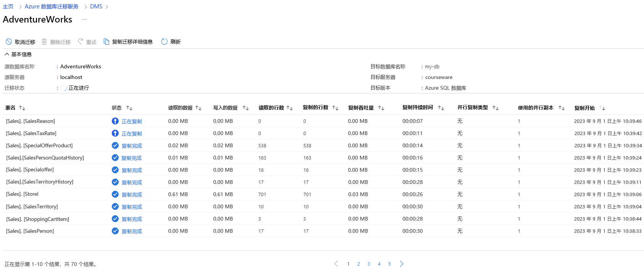Select the [Sales]. [SalesReason] table name cell

pyautogui.click(x=31, y=121)
